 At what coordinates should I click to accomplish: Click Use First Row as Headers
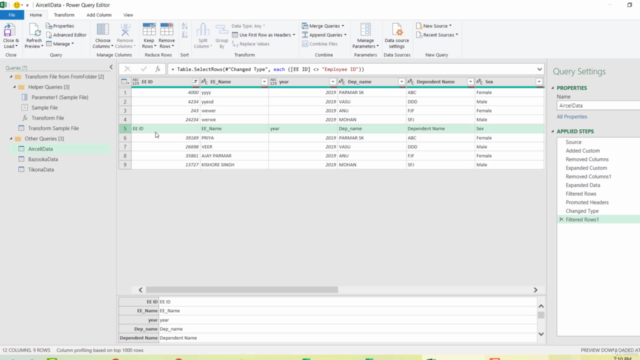tap(264, 35)
